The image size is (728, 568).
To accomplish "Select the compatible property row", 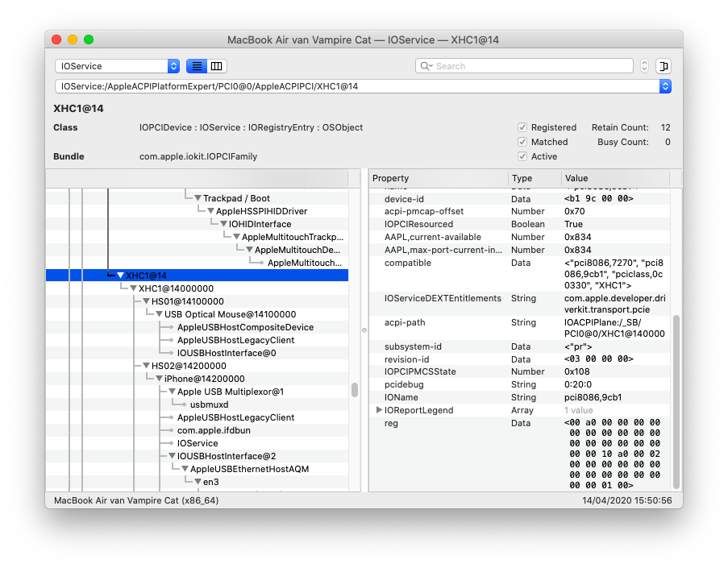I will click(520, 274).
